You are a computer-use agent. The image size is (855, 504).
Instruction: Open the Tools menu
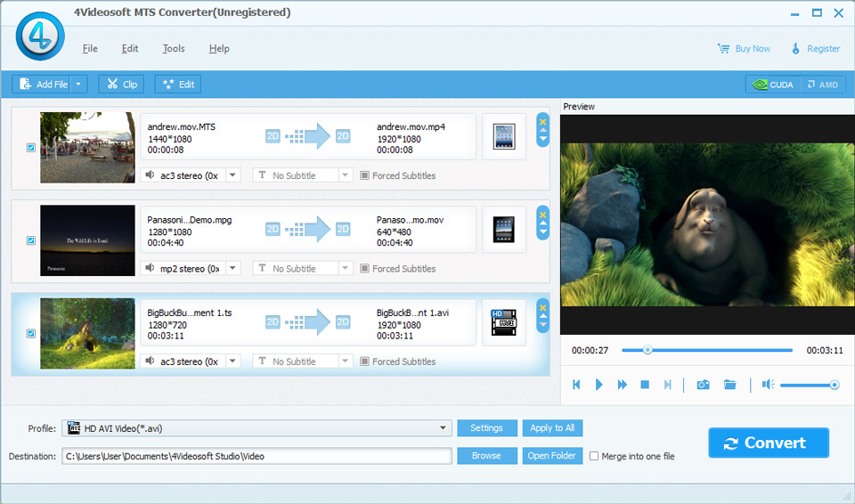click(x=174, y=49)
